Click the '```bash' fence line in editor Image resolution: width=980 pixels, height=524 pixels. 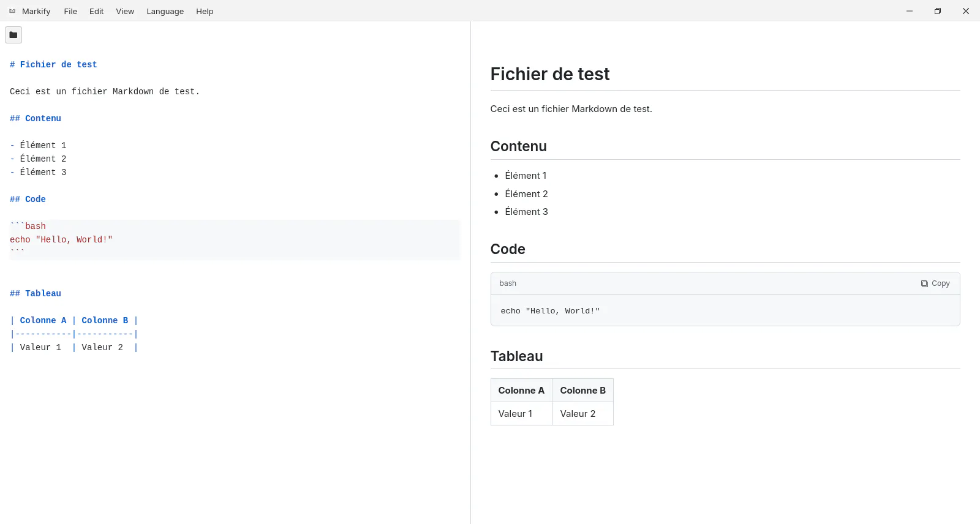(28, 226)
